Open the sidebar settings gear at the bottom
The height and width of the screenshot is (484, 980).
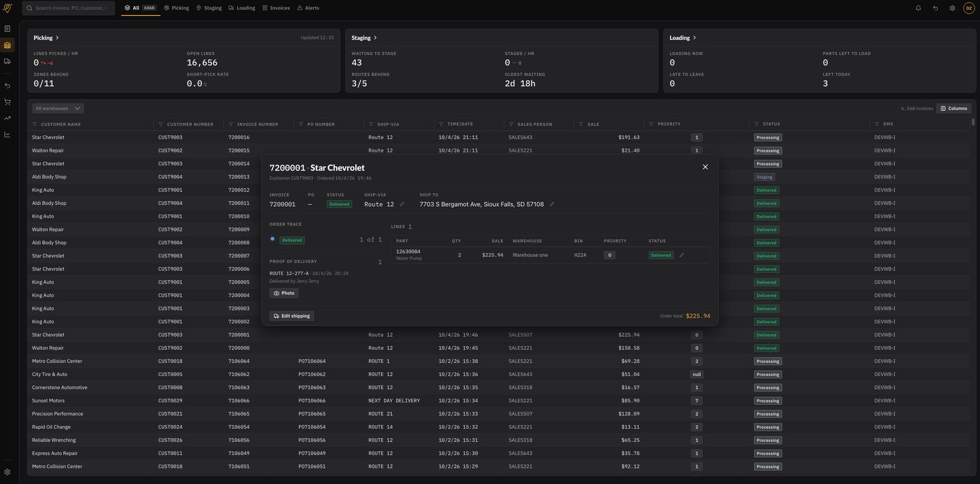click(x=7, y=472)
